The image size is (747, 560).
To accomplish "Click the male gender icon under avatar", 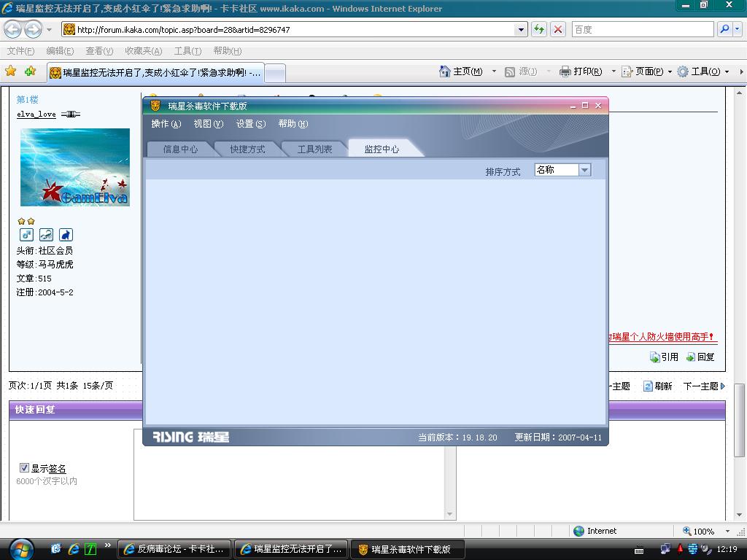I will (x=27, y=235).
